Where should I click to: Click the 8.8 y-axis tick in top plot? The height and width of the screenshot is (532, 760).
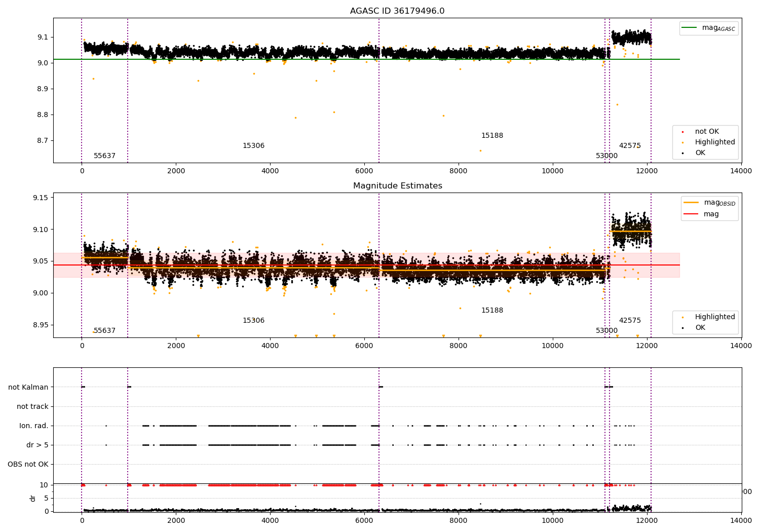coord(43,115)
